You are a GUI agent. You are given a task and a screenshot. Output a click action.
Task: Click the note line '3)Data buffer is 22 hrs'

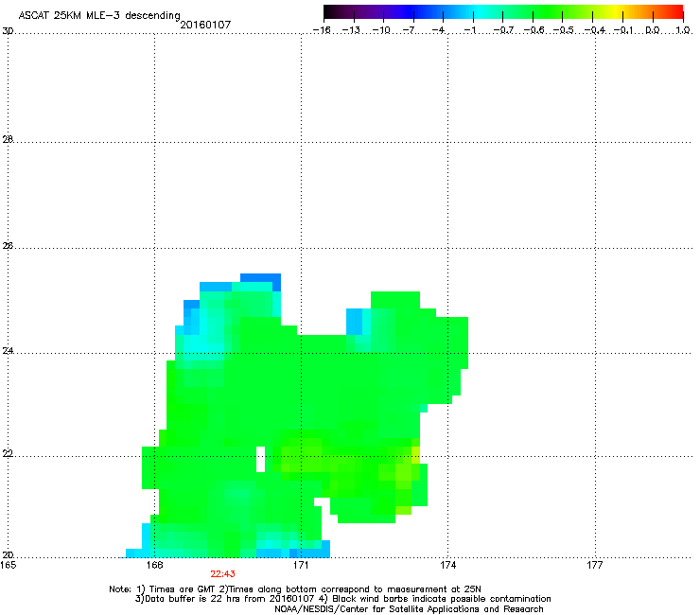click(x=342, y=599)
